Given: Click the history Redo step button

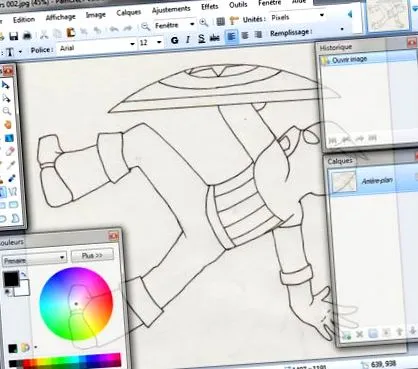Looking at the screenshot, I should click(359, 139).
